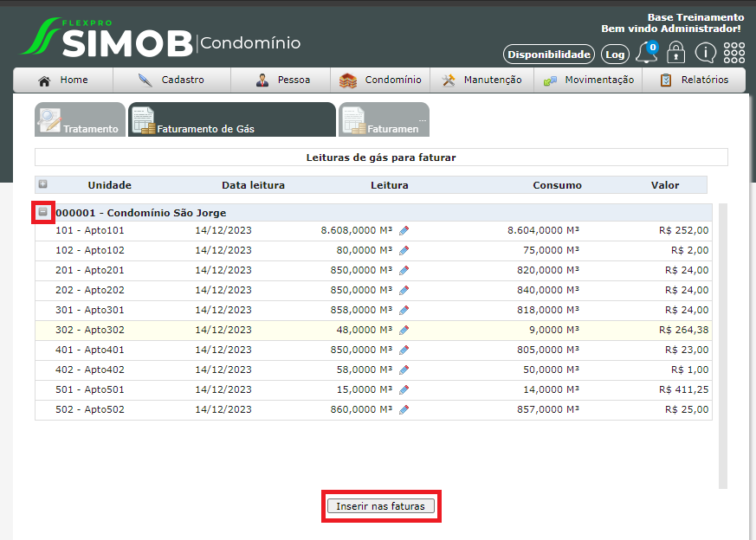Edit reading for 101 - Apto101
Image resolution: width=756 pixels, height=540 pixels.
[x=404, y=230]
